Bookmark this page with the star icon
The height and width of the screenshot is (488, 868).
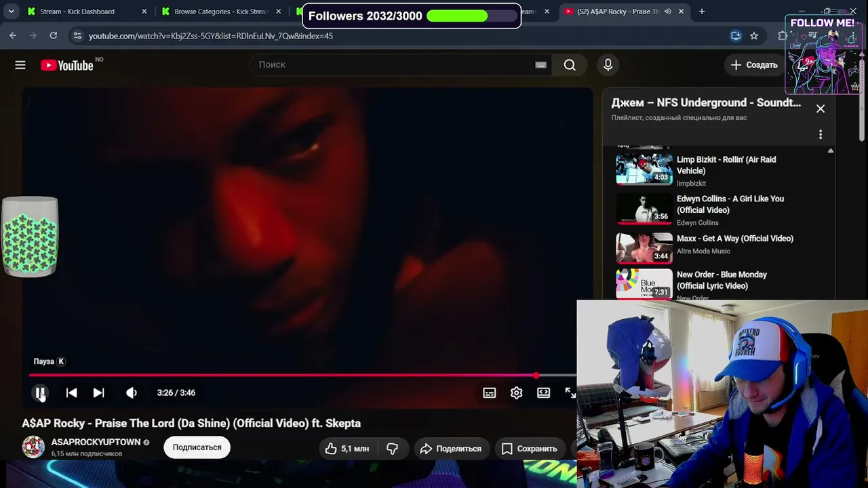[754, 36]
